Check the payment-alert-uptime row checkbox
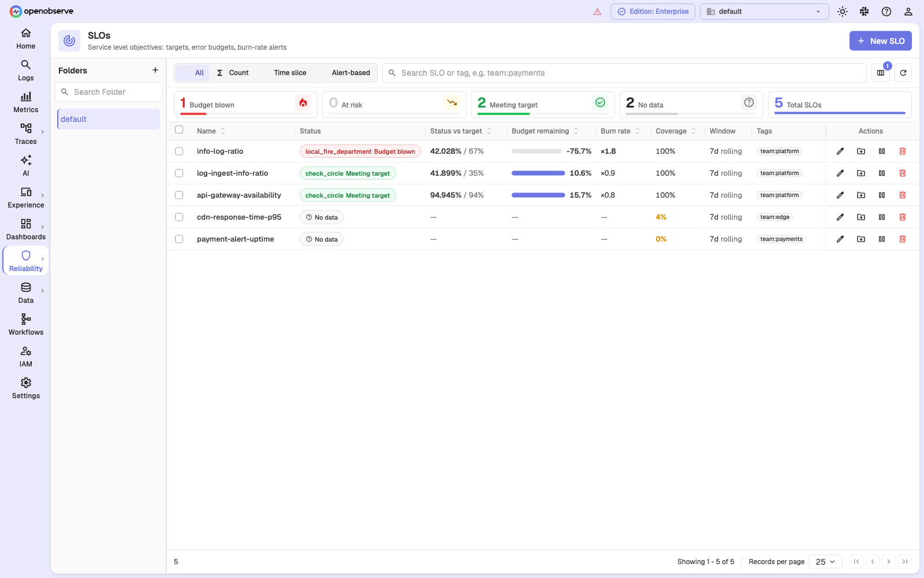924x578 pixels. tap(179, 239)
